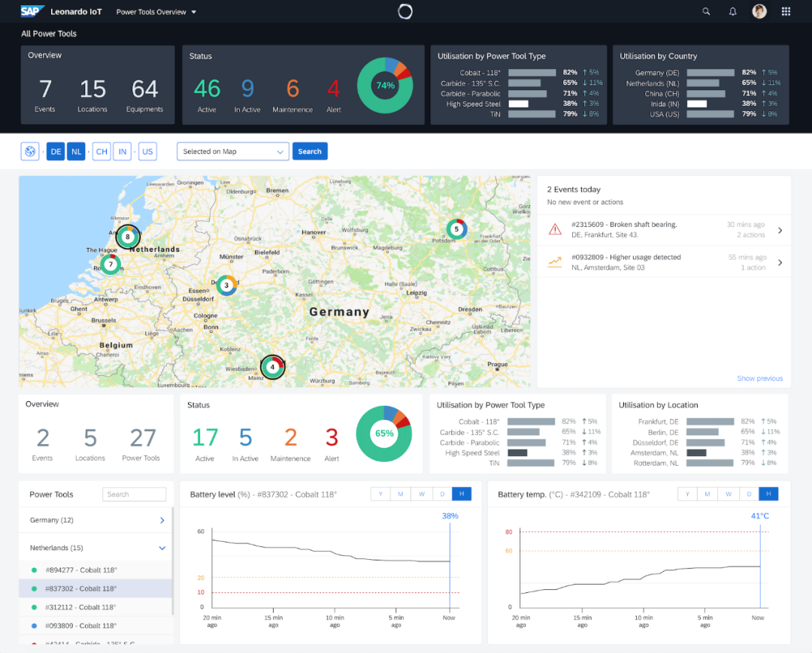Click the Now marker line in Battery level chart
Viewport: 812px width, 653px height.
pyautogui.click(x=450, y=564)
